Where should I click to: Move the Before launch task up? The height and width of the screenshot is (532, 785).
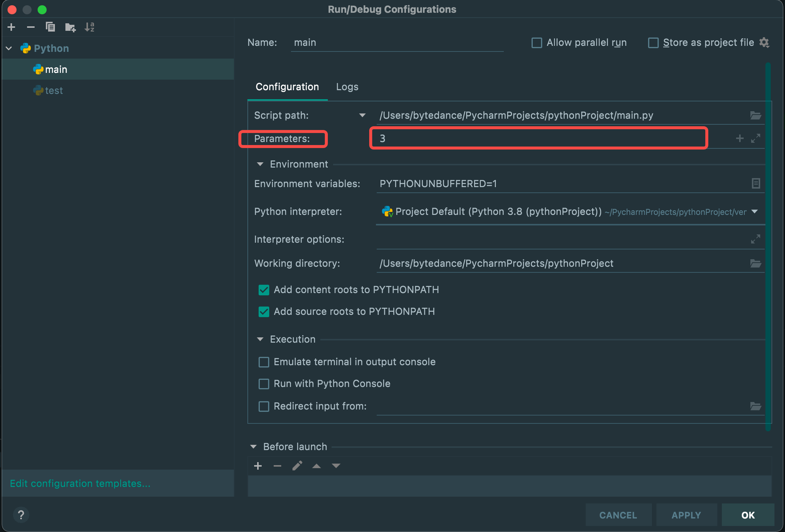(317, 466)
